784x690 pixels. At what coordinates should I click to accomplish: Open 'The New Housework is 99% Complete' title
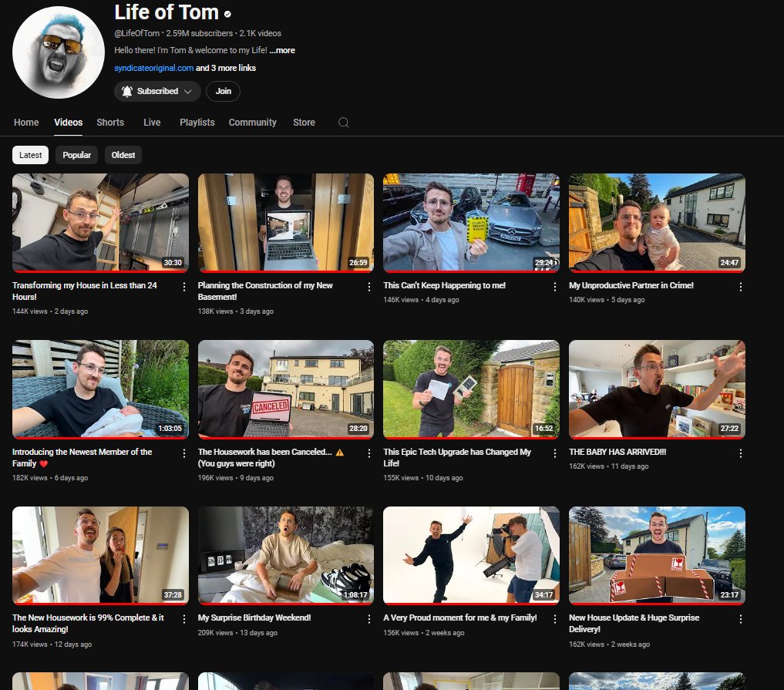(x=88, y=624)
